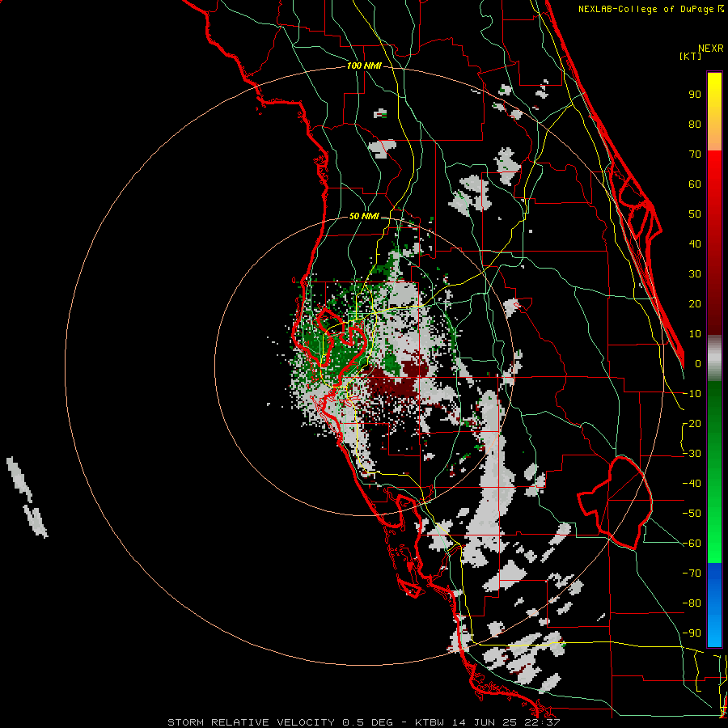Click the -30 value on the velocity scale
This screenshot has height=728, width=728.
(x=692, y=454)
